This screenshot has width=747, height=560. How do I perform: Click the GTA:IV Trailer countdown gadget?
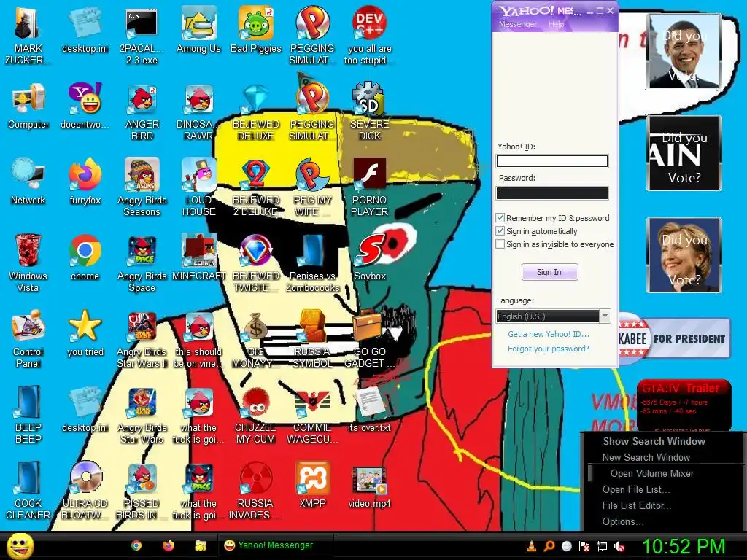pyautogui.click(x=684, y=405)
